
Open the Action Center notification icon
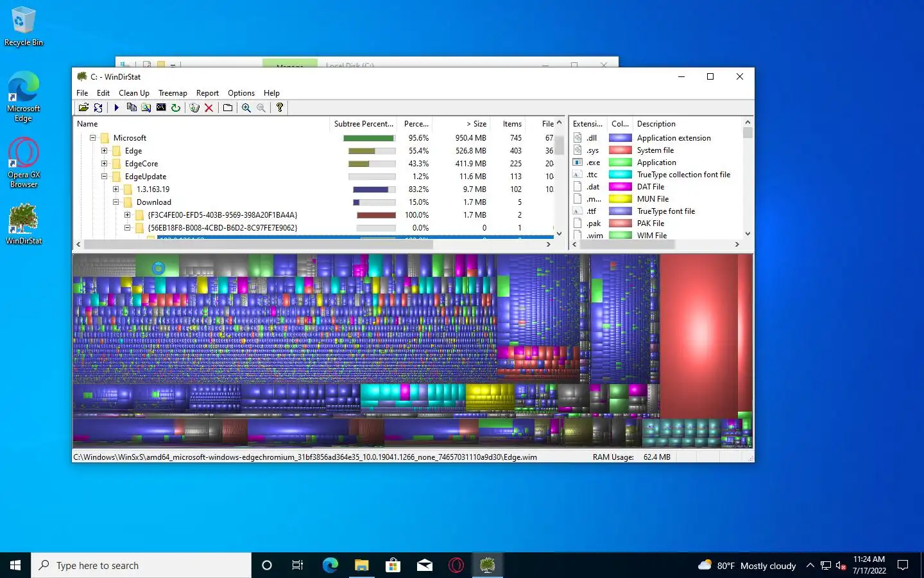[903, 565]
